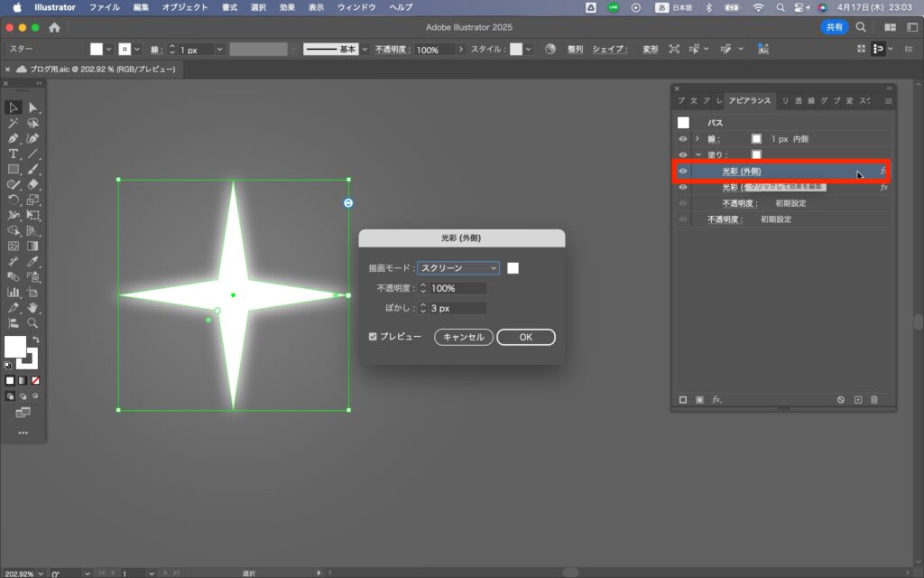924x578 pixels.
Task: Open the スタイル graphic style dropdown
Action: tap(528, 49)
